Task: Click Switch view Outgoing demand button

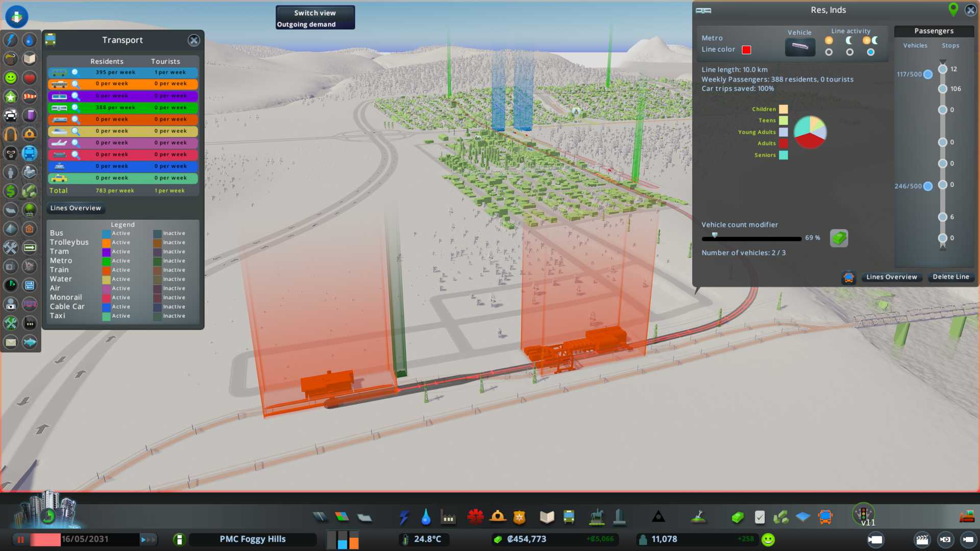Action: 315,18
